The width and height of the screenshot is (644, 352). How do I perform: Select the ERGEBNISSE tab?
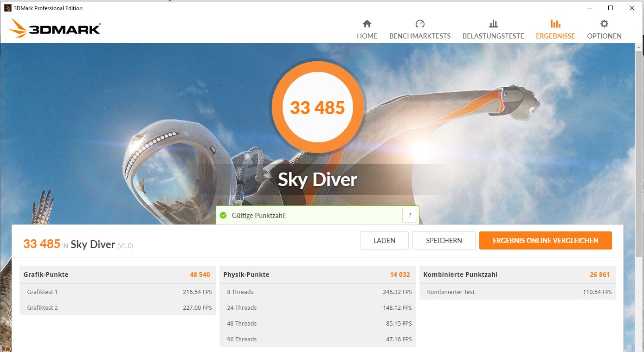pos(555,29)
